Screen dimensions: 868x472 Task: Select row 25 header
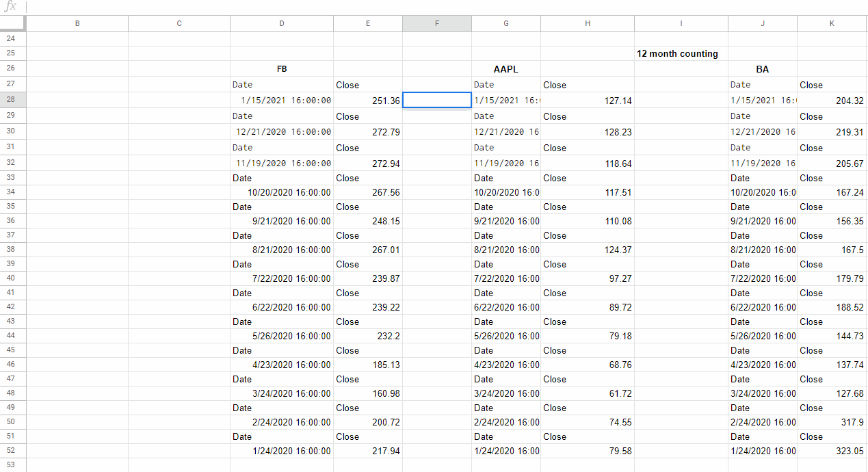[12, 53]
